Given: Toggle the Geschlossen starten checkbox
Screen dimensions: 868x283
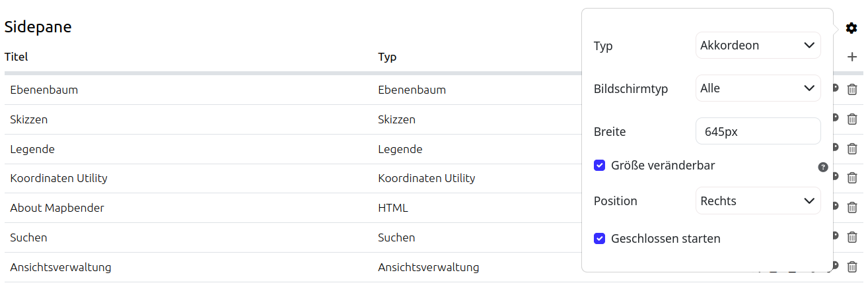Looking at the screenshot, I should coord(600,239).
